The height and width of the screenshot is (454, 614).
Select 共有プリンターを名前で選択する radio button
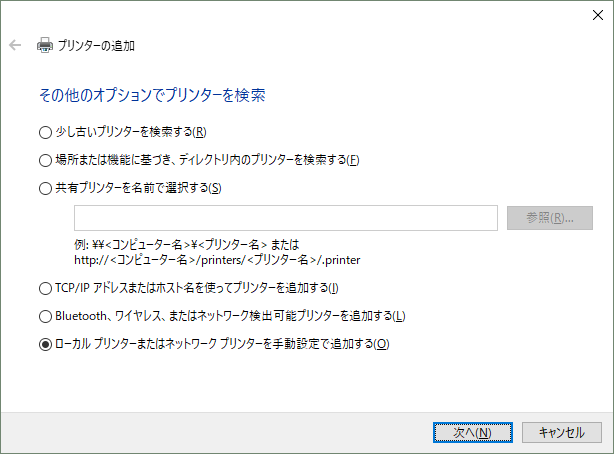point(44,188)
